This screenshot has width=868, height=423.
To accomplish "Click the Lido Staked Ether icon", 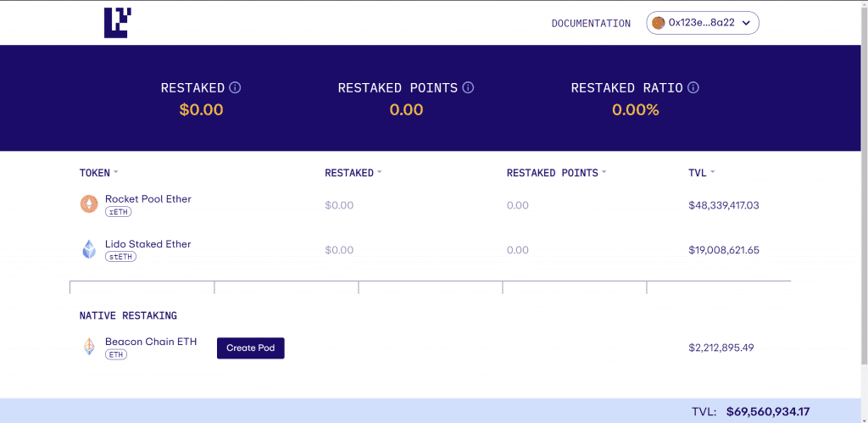I will 89,249.
